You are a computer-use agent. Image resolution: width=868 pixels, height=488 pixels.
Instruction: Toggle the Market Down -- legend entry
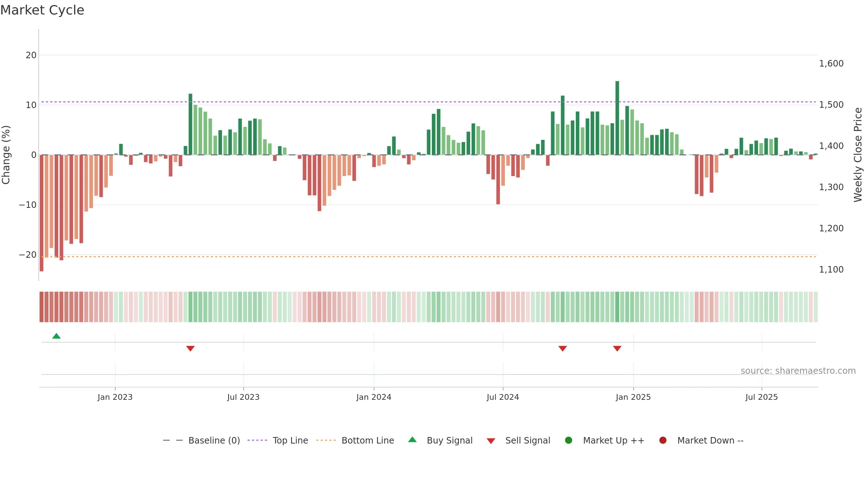pos(701,440)
